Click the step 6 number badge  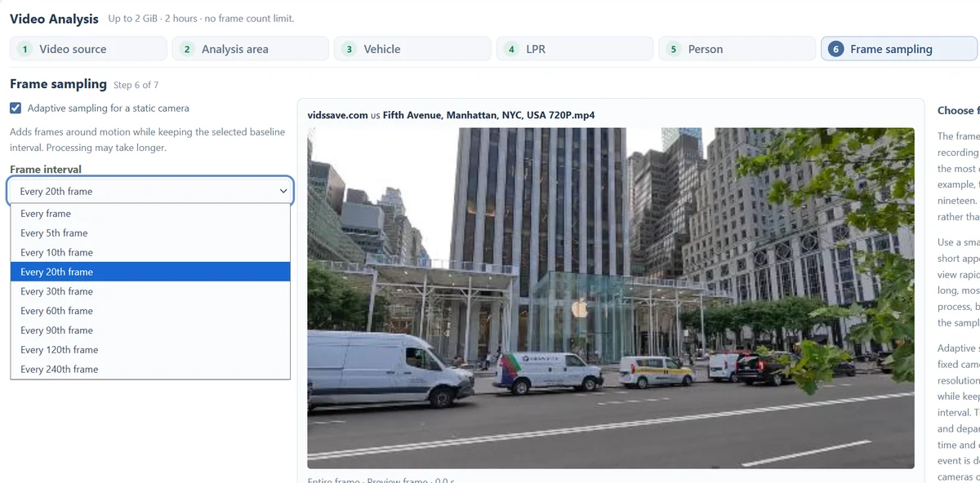tap(835, 49)
